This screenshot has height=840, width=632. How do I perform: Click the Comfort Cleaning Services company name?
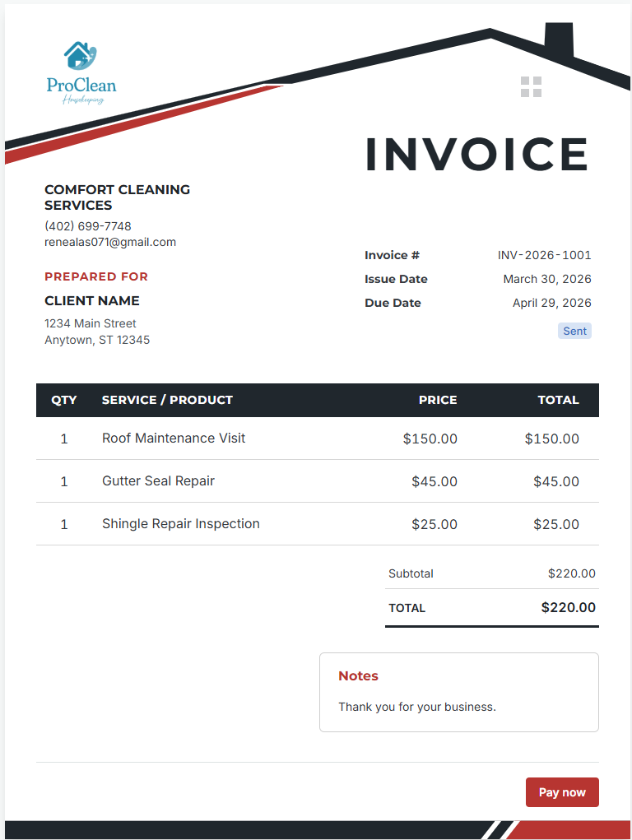tap(117, 197)
